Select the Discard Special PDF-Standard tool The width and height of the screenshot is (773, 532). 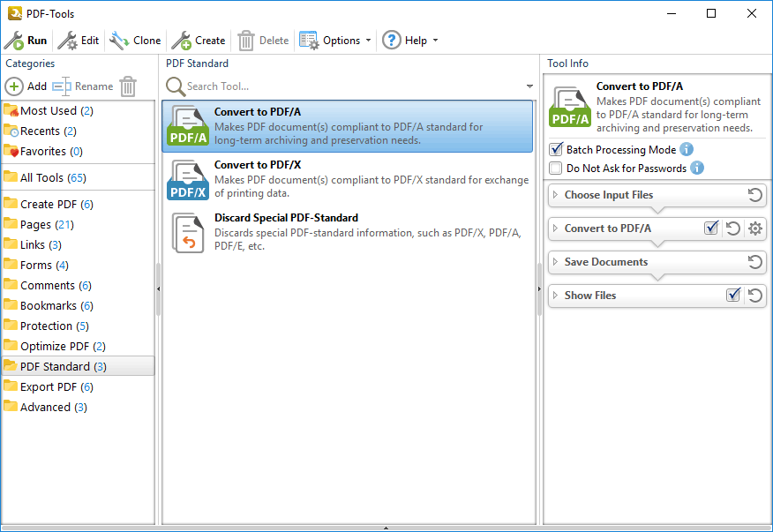coord(348,232)
